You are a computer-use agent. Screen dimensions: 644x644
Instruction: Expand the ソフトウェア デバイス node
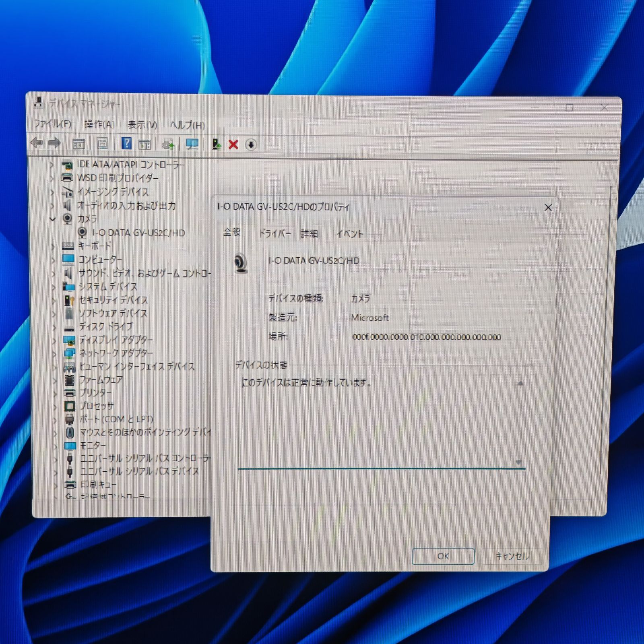tap(54, 314)
